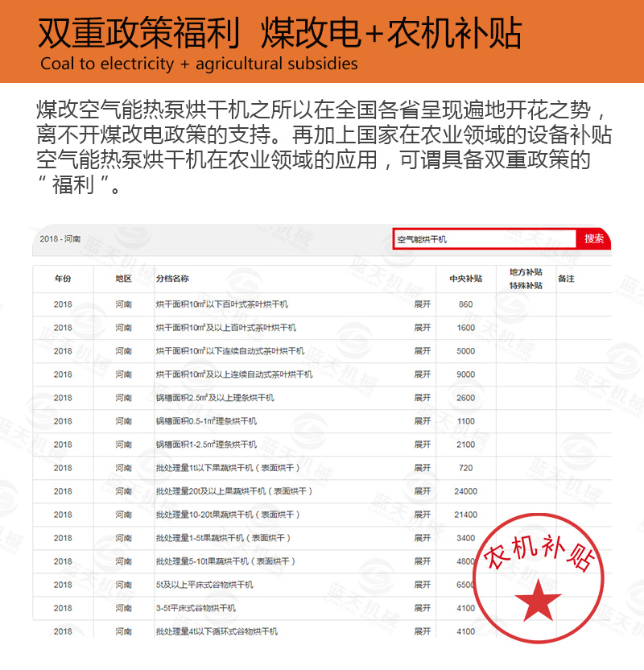Click the red 搜索 search button
This screenshot has width=644, height=670.
[x=594, y=239]
